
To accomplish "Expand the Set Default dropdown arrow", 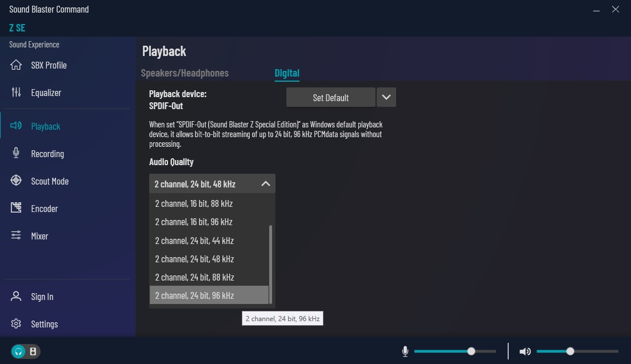I will coord(386,97).
